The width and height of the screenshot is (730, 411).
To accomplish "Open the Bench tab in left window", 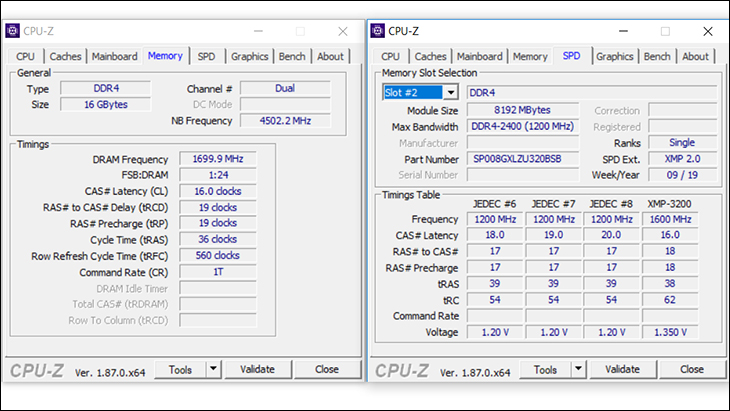I will (292, 56).
